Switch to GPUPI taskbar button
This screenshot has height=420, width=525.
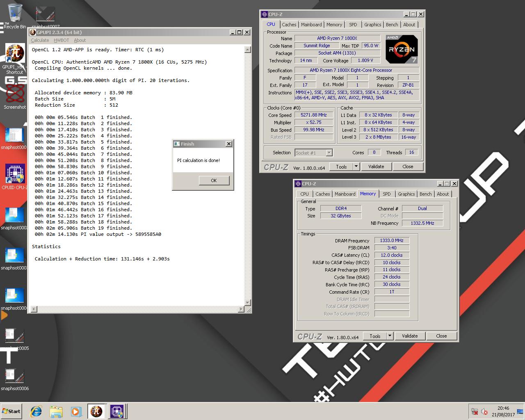96,411
